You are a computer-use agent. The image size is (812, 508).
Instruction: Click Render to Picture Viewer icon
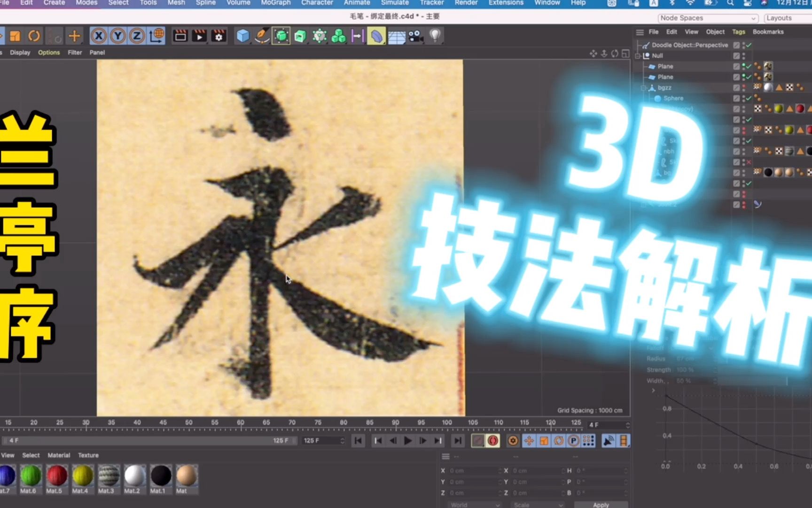200,36
